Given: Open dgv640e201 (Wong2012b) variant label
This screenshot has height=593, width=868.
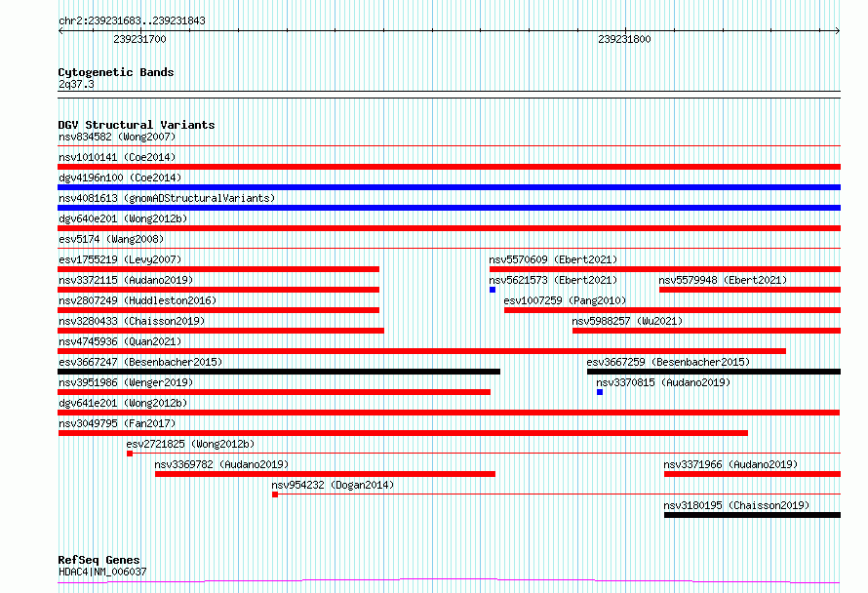Looking at the screenshot, I should [123, 218].
